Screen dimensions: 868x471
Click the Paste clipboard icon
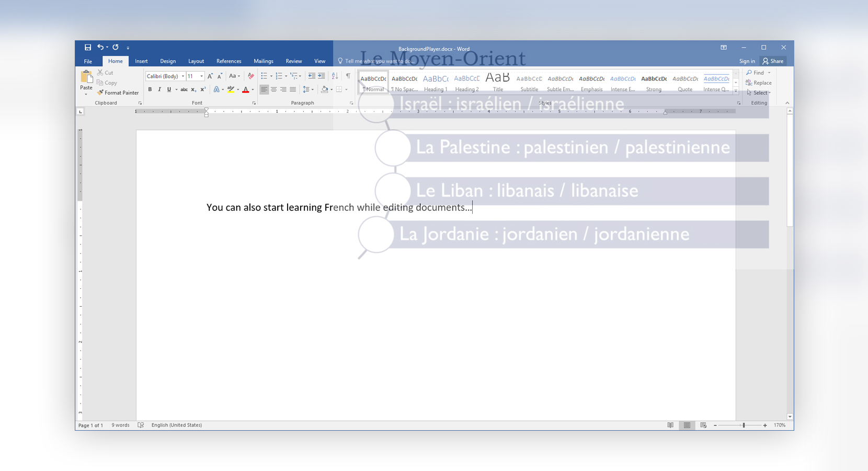pyautogui.click(x=86, y=77)
